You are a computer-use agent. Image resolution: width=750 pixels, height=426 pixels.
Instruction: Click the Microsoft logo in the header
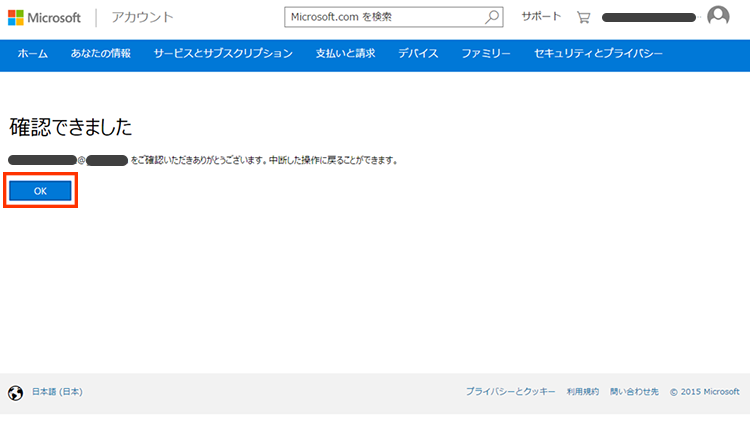[45, 17]
